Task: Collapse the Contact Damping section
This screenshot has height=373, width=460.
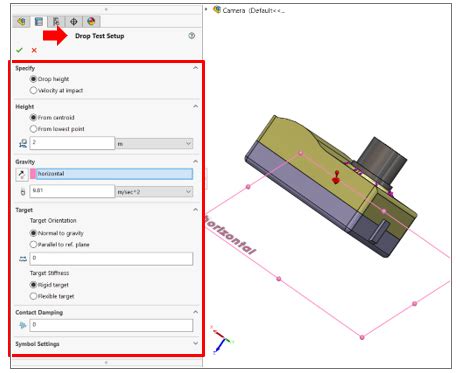Action: click(x=195, y=312)
